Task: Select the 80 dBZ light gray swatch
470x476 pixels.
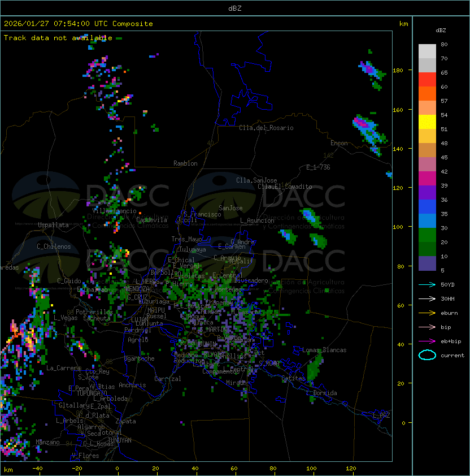Action: coord(427,51)
